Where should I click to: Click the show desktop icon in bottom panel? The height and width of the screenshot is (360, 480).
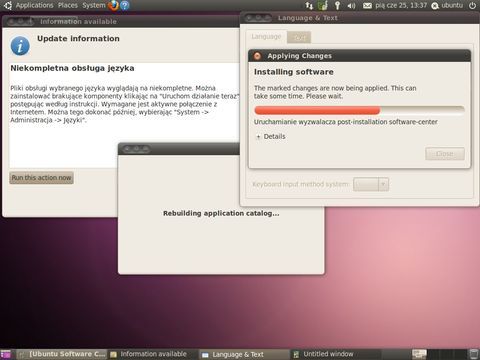coord(6,354)
